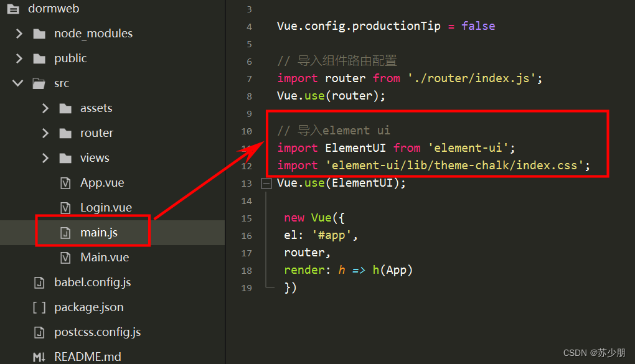Image resolution: width=635 pixels, height=364 pixels.
Task: Click the Vue icon beside Login.vue
Action: 65,207
